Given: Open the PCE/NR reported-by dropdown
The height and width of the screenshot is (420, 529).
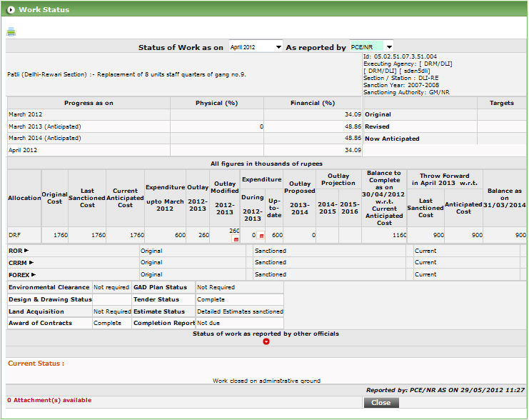Looking at the screenshot, I should tap(371, 47).
